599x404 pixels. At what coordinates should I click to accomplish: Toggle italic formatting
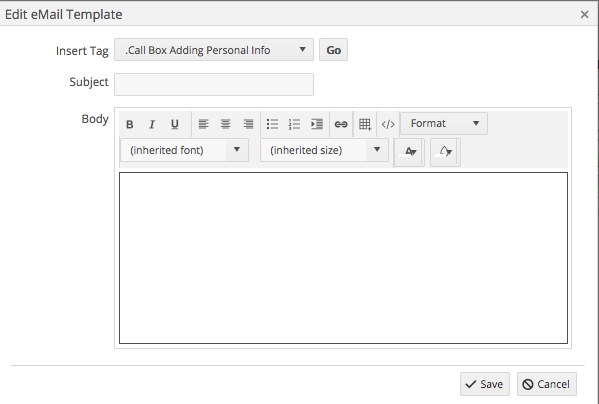[152, 124]
